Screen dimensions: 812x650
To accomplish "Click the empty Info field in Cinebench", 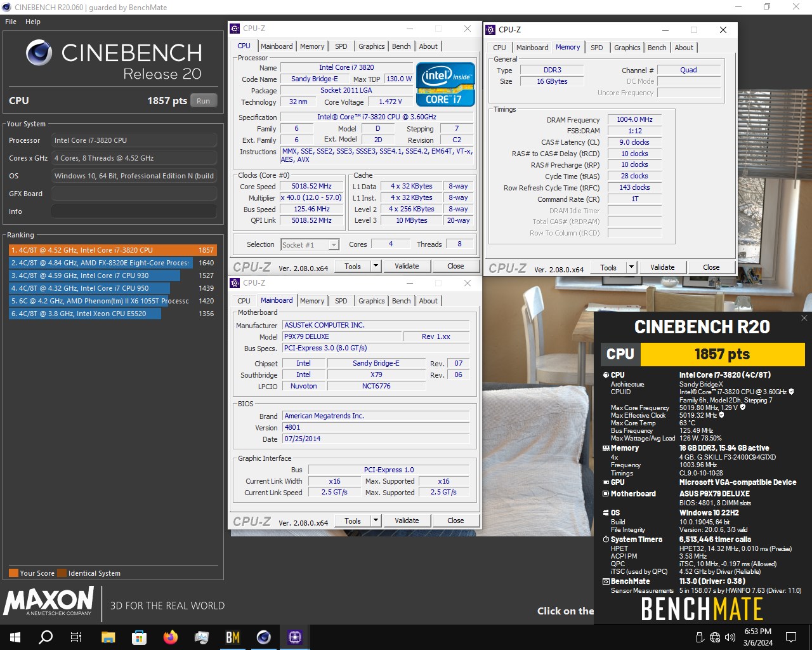I will click(x=134, y=211).
